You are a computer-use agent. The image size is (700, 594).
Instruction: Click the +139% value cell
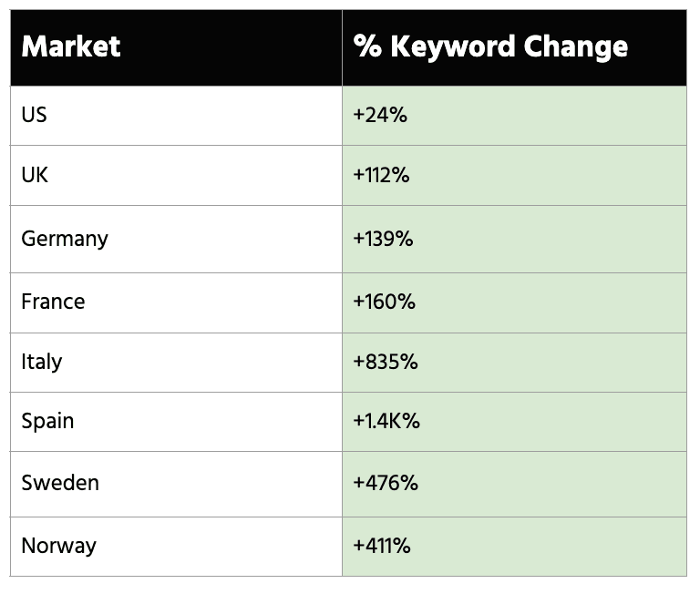pos(514,240)
